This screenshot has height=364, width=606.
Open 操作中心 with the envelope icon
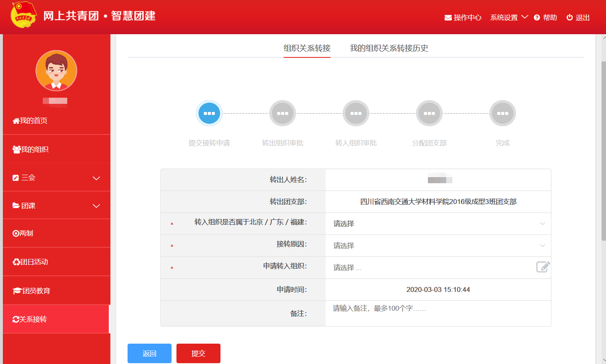(463, 18)
